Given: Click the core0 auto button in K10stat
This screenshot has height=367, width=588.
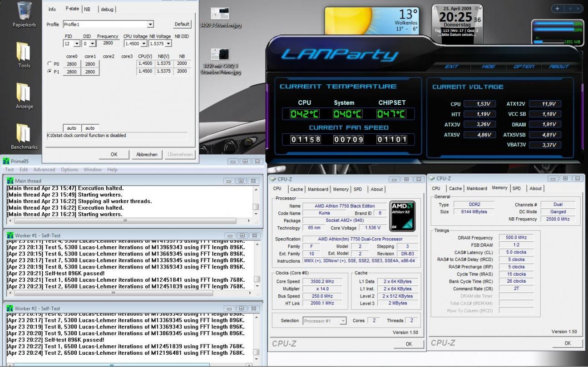Looking at the screenshot, I should [x=72, y=128].
